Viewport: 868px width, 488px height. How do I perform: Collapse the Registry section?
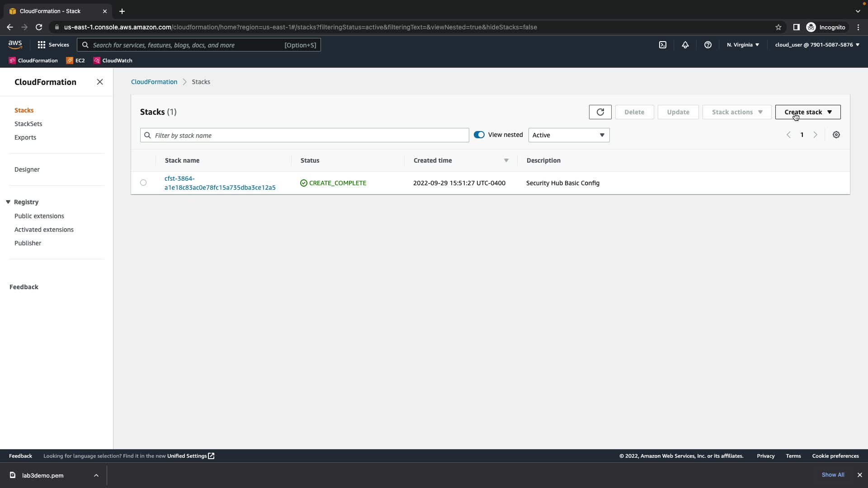8,202
